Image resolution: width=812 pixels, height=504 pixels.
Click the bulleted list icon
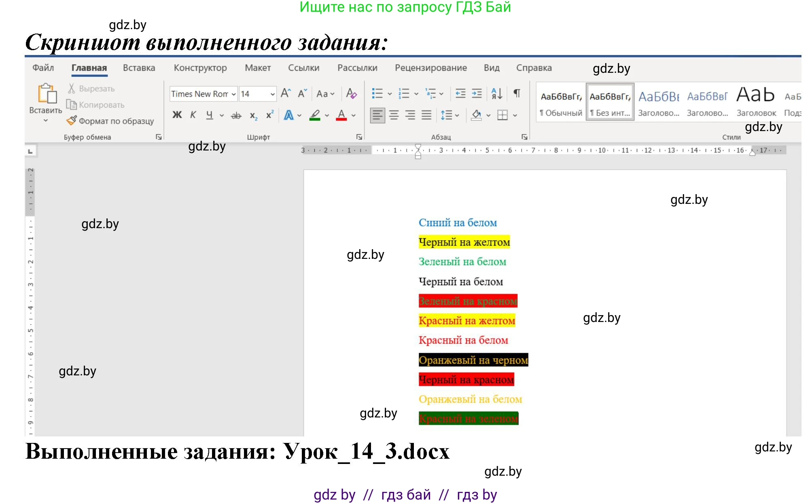(377, 94)
